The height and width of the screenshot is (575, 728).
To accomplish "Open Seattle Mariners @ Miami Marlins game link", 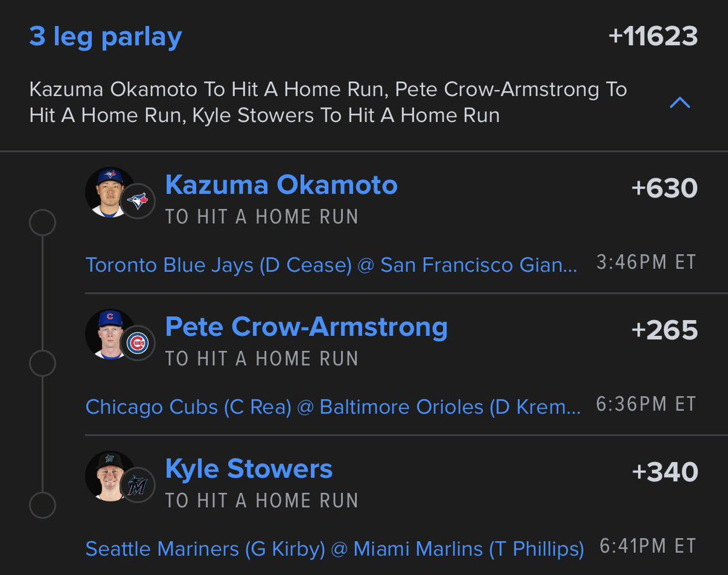I will point(335,549).
